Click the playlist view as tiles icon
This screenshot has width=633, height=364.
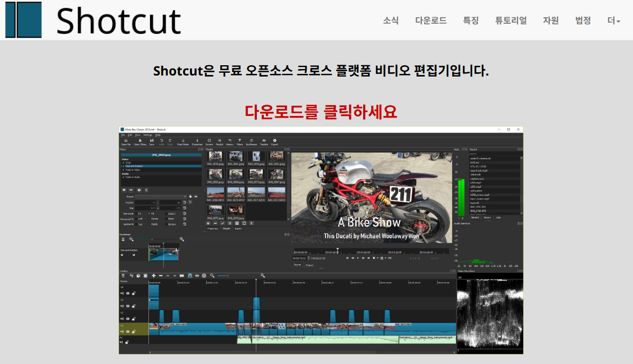(237, 223)
